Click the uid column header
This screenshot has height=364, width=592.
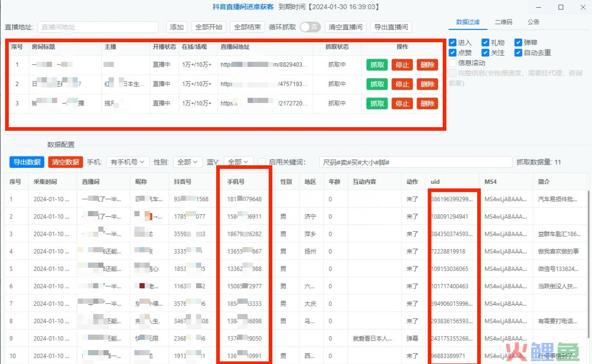point(436,182)
